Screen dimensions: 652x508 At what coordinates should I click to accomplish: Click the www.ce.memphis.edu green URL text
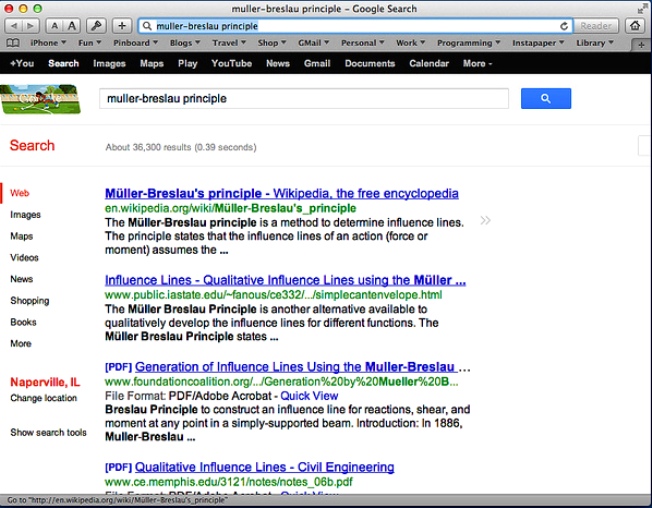point(228,482)
